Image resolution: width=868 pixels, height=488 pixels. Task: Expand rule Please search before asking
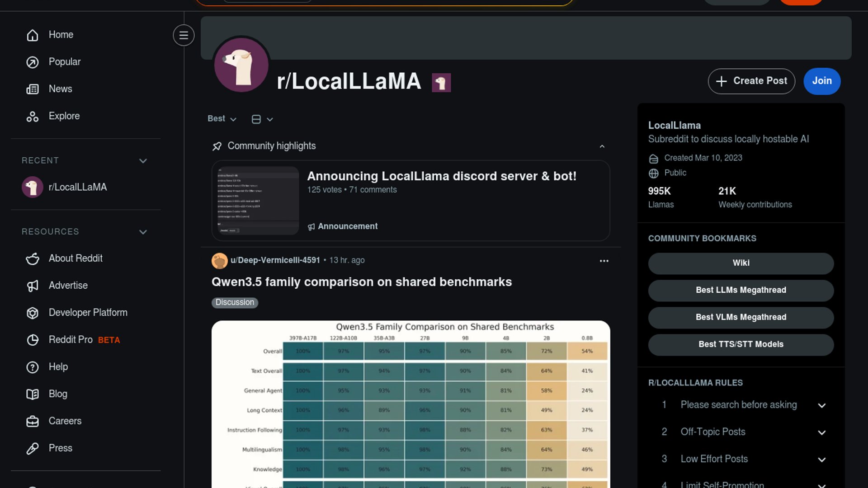[821, 405]
